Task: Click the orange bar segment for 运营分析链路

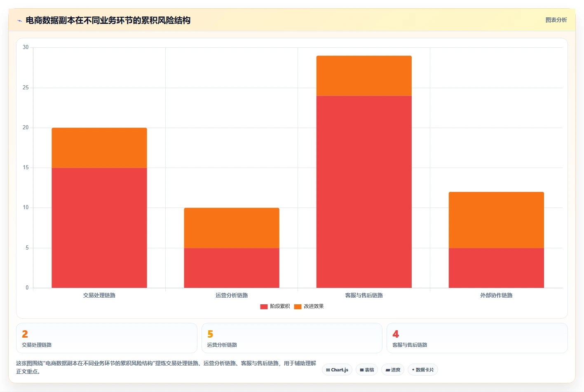Action: coord(232,228)
